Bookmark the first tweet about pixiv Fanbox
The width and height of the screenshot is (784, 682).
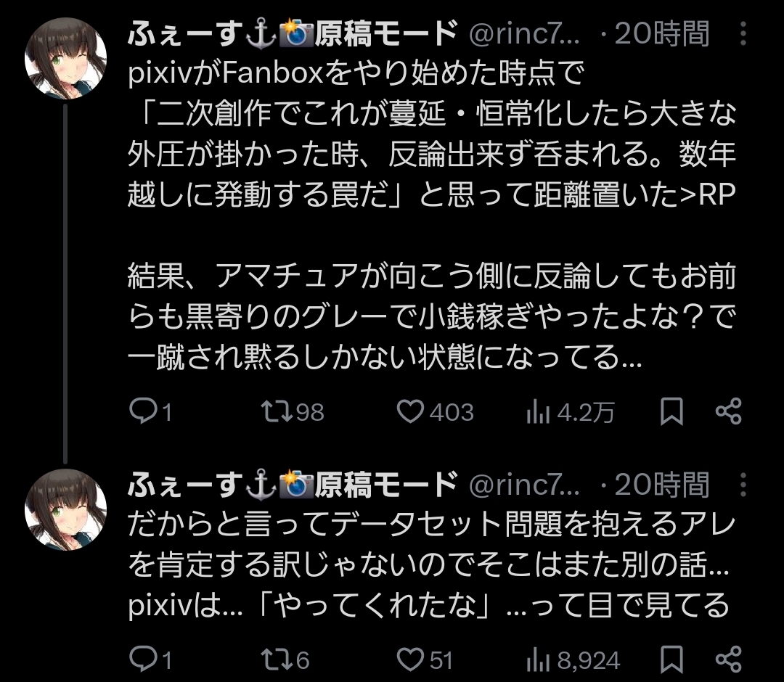coord(671,412)
